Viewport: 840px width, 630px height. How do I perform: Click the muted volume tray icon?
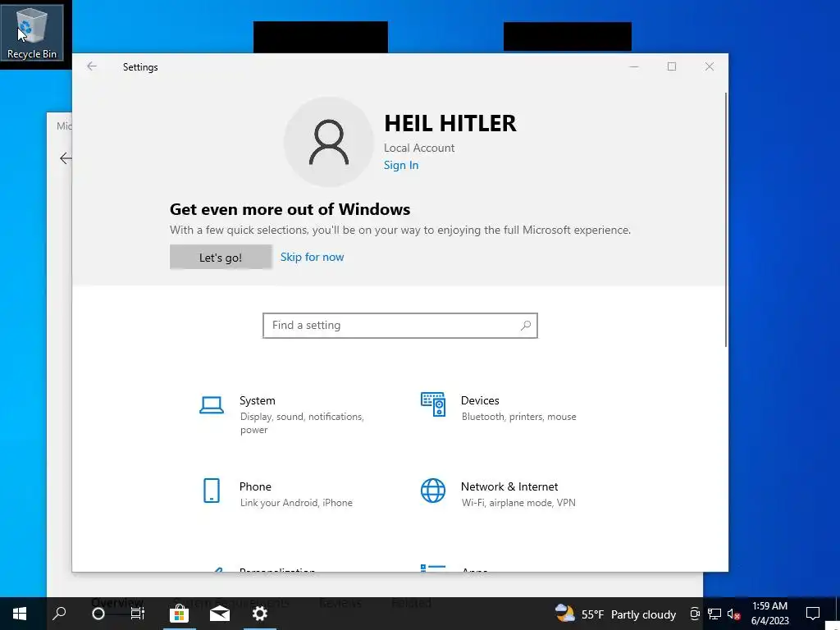pos(733,614)
